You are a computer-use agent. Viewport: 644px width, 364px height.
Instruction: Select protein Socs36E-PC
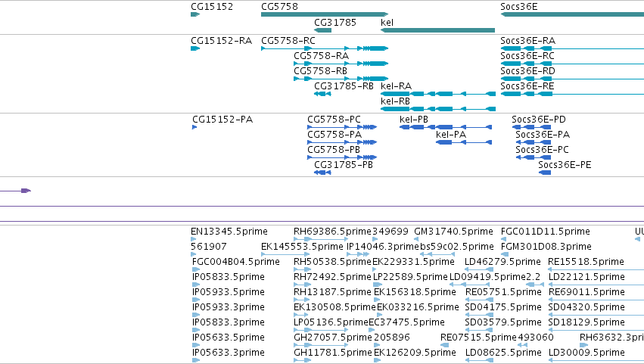(x=542, y=150)
